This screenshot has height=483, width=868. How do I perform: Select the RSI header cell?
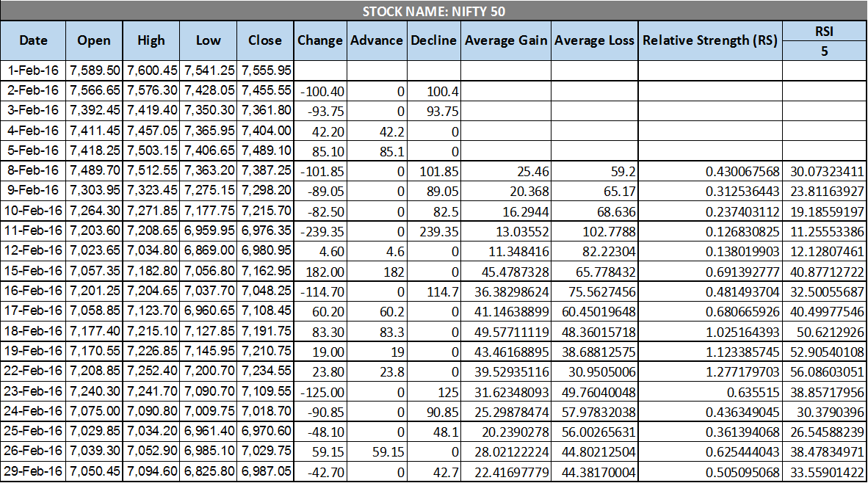pyautogui.click(x=824, y=32)
